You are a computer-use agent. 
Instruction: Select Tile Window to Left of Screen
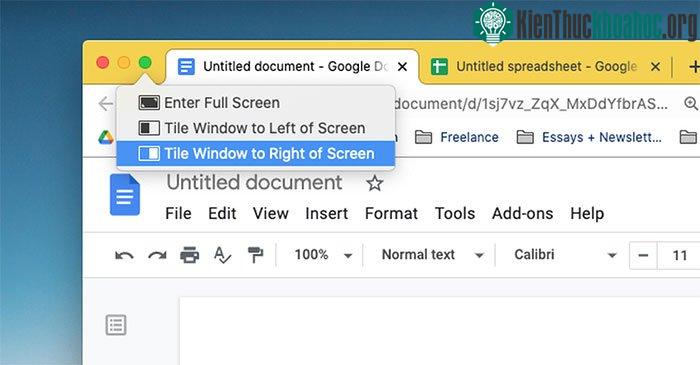click(x=255, y=128)
